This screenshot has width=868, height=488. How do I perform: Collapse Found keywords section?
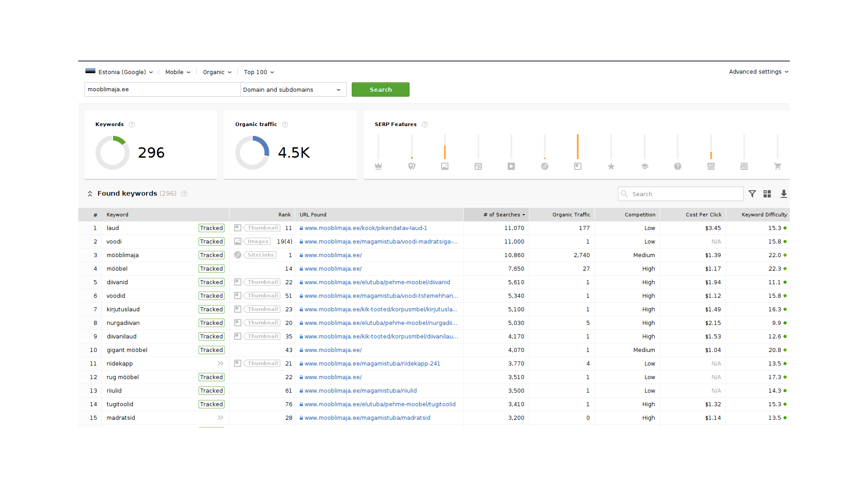(x=90, y=194)
